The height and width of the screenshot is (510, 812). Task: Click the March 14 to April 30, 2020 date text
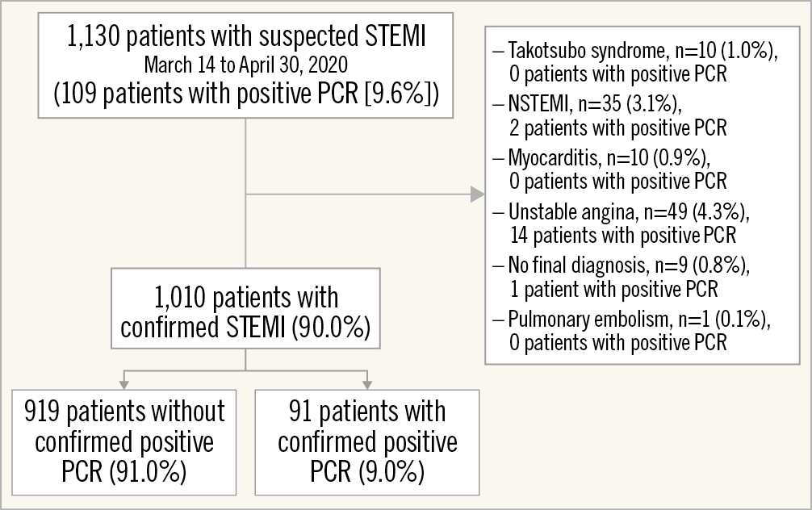coord(245,65)
